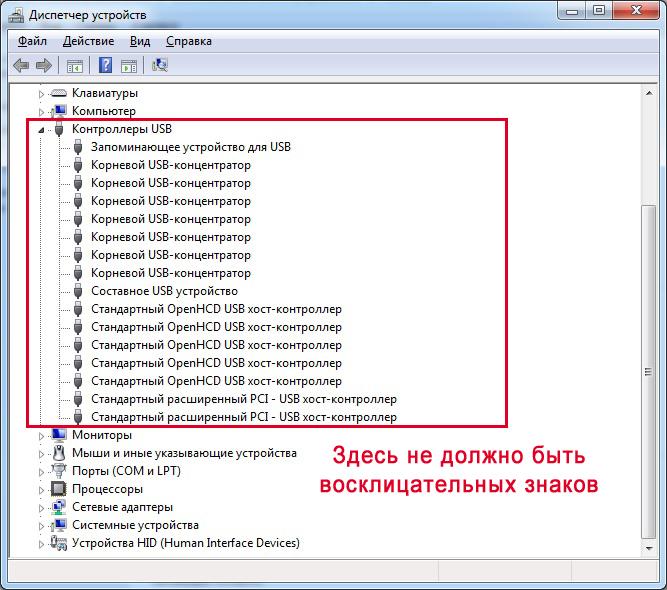Collapse the Контроллеры USB node
The height and width of the screenshot is (590, 667).
coord(41,130)
